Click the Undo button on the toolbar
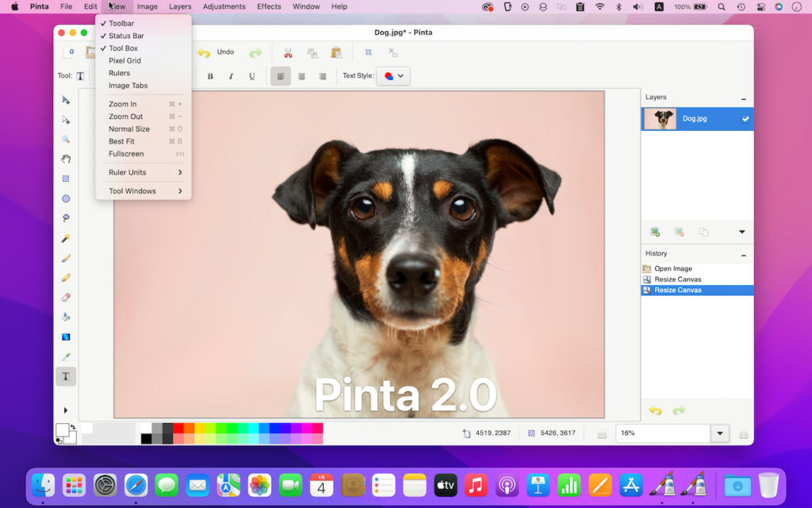Image resolution: width=812 pixels, height=508 pixels. point(218,52)
